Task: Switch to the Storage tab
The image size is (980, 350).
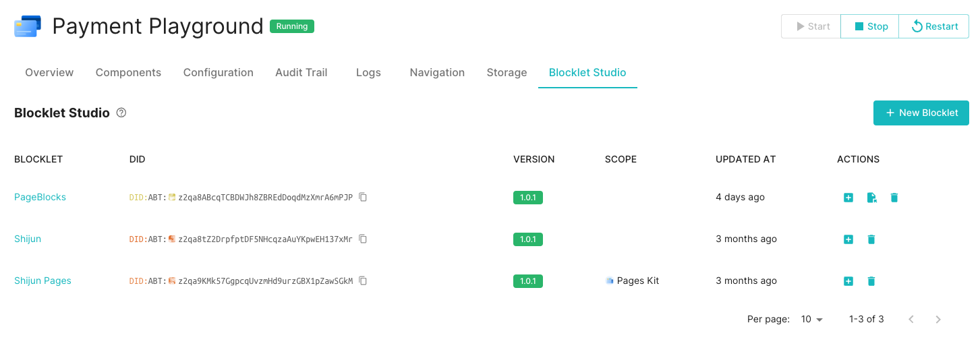Action: 507,73
